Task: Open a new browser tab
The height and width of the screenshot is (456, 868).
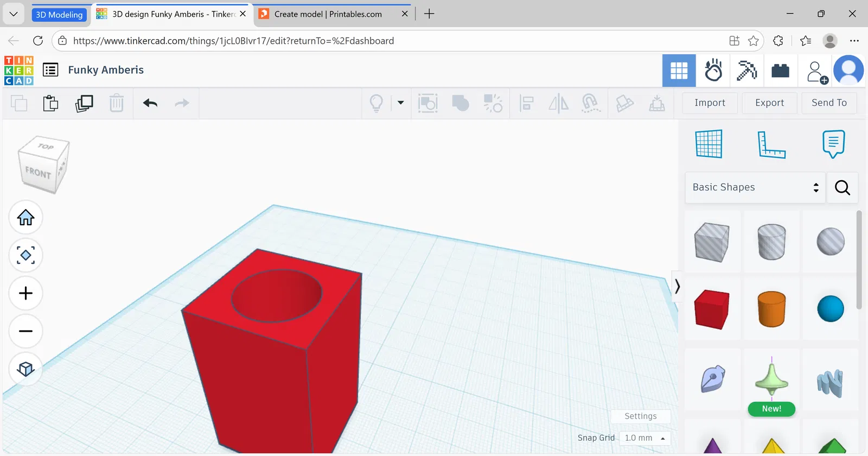Action: tap(429, 14)
